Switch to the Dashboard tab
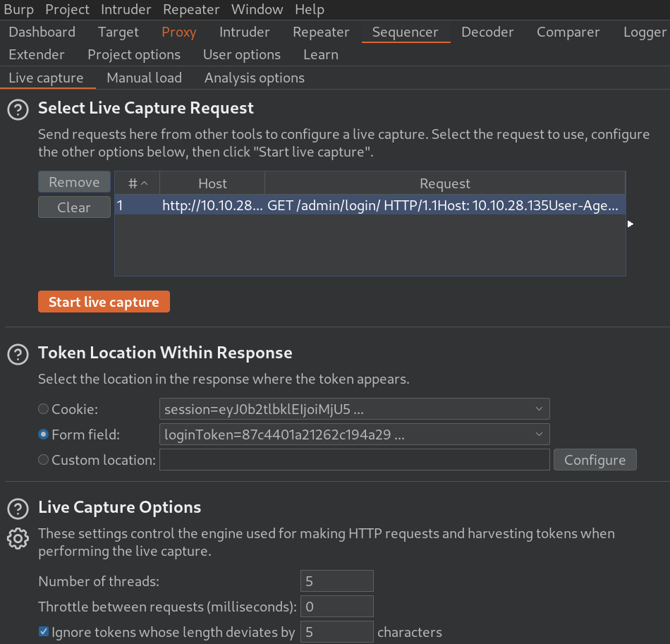This screenshot has height=644, width=670. [42, 32]
